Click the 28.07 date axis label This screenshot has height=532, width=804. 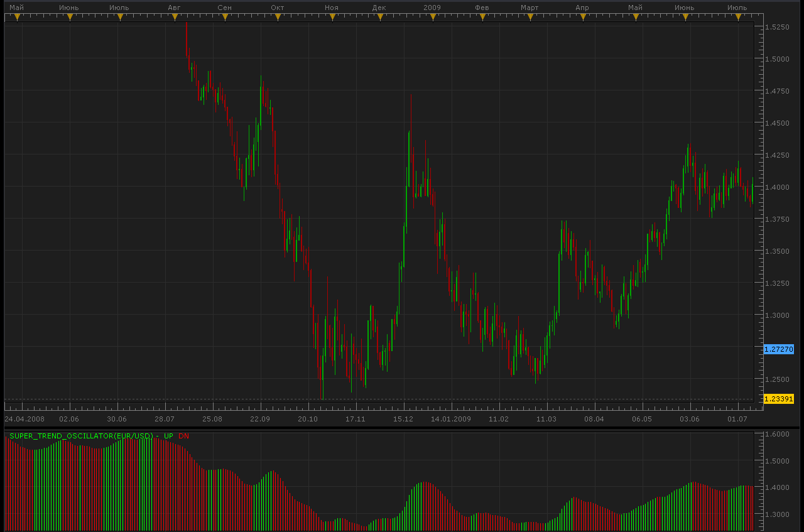(165, 419)
